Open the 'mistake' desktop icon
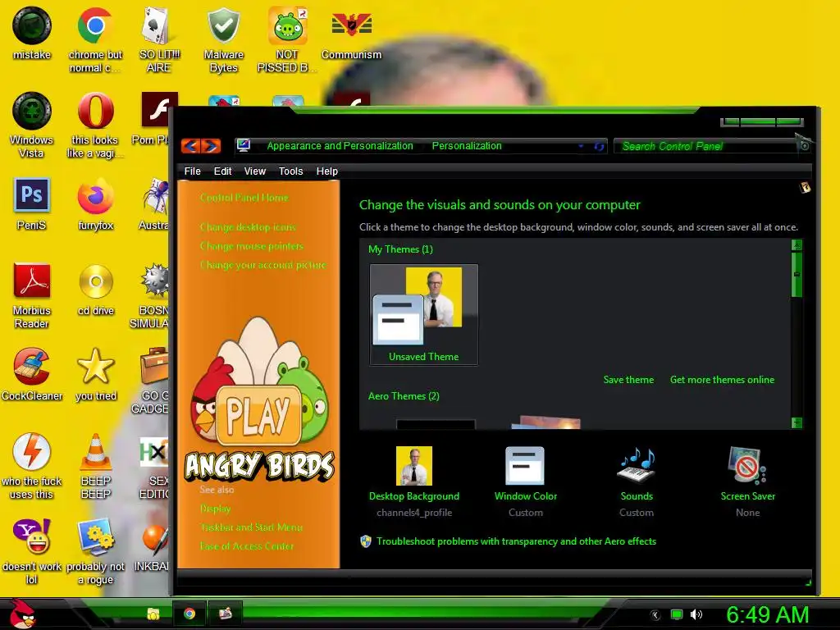Image resolution: width=840 pixels, height=630 pixels. coord(32,32)
